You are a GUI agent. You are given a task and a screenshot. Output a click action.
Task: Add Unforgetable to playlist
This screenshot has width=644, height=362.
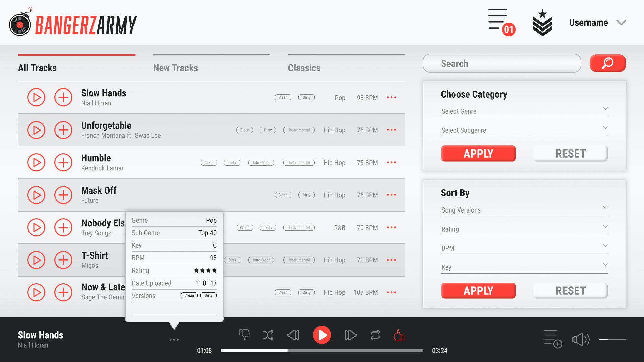(63, 130)
